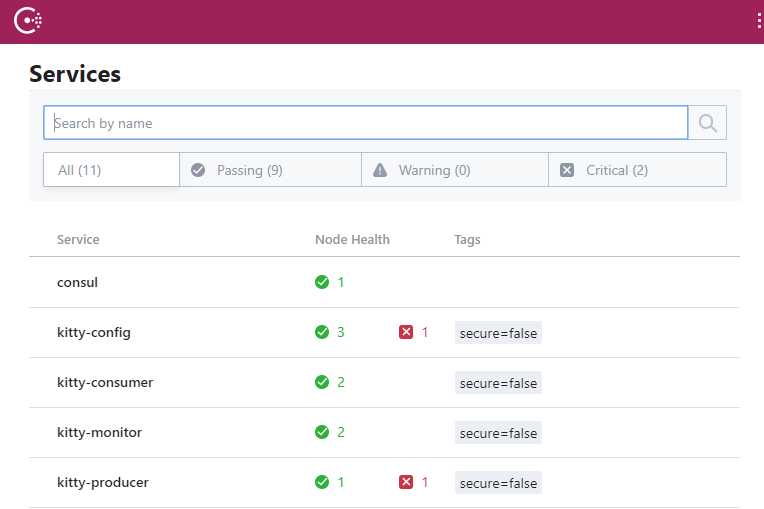Screen dimensions: 764x509
Task: Click passing count 2 in kitty-consumer row
Action: pos(341,382)
